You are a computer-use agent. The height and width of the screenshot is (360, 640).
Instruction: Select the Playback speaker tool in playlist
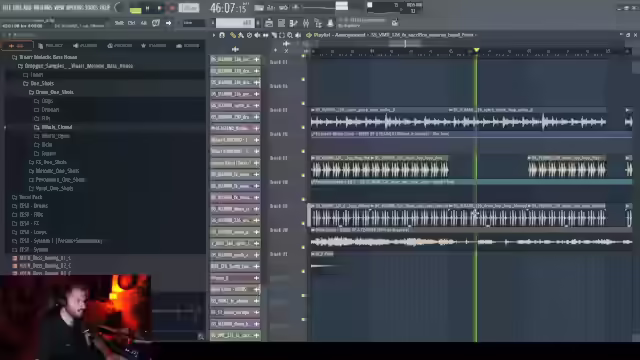[x=298, y=36]
